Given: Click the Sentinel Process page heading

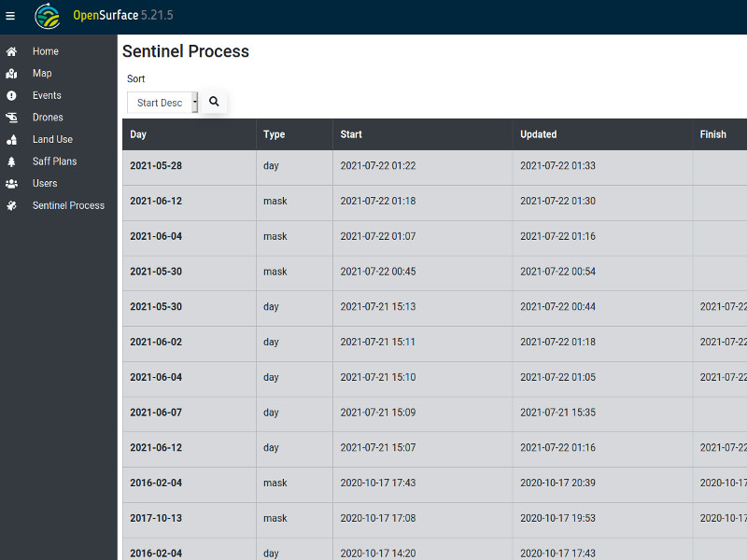Looking at the screenshot, I should pyautogui.click(x=185, y=51).
